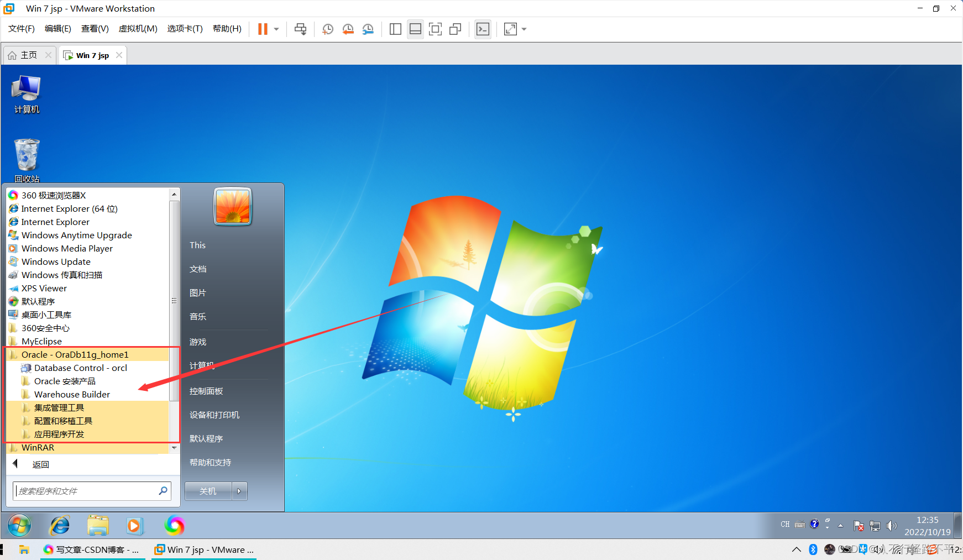Expand the Oracle 安装产品 folder
963x560 pixels.
pyautogui.click(x=88, y=381)
